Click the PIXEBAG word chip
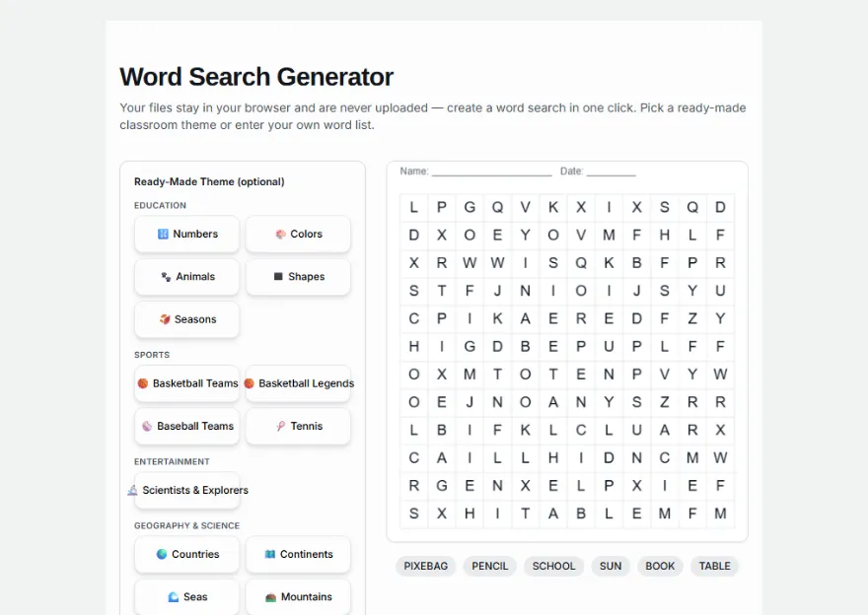868x615 pixels. coord(426,566)
